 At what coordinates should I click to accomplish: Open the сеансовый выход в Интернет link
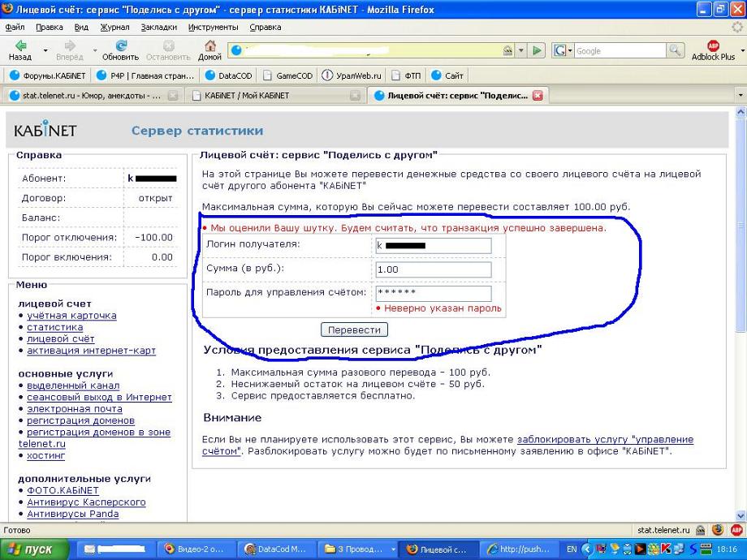pyautogui.click(x=99, y=397)
